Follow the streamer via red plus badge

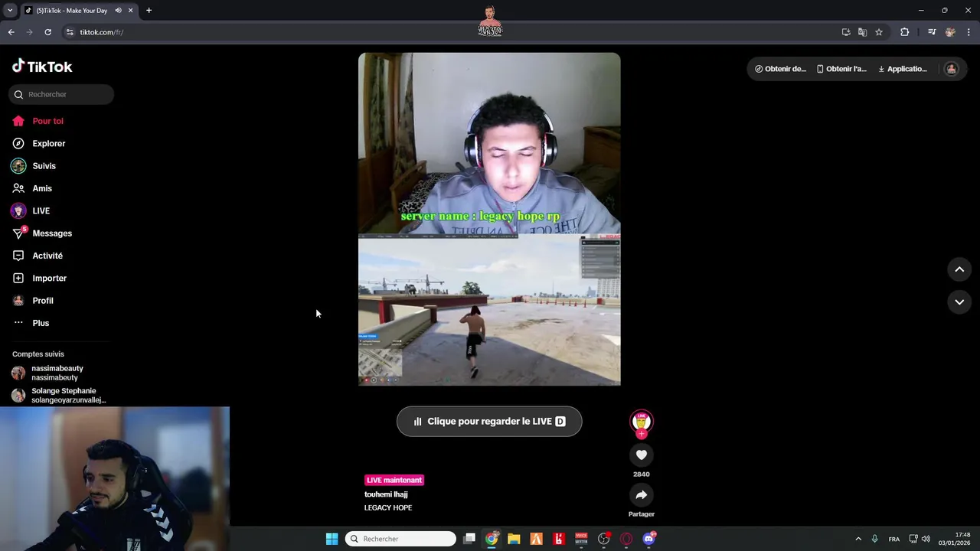[642, 434]
